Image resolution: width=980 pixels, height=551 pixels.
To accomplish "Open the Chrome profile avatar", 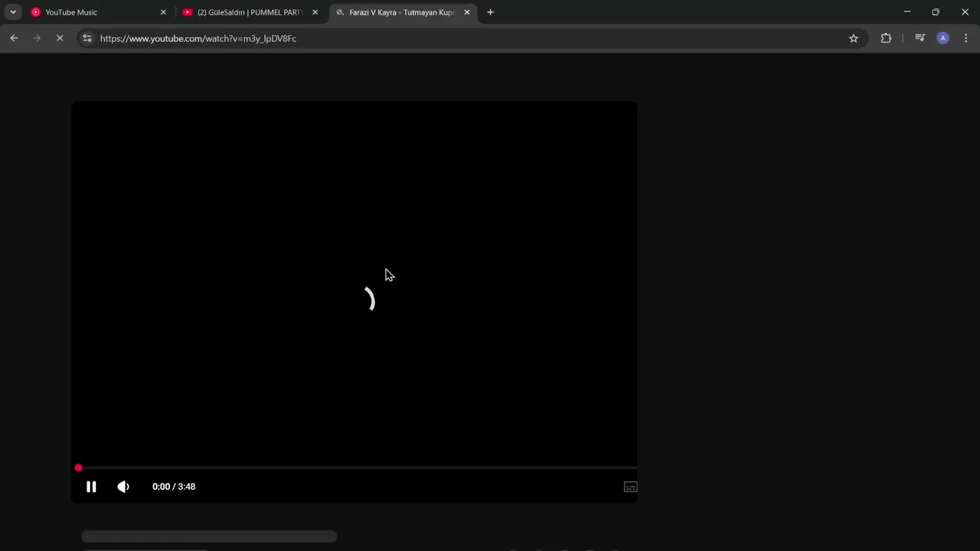I will click(943, 38).
